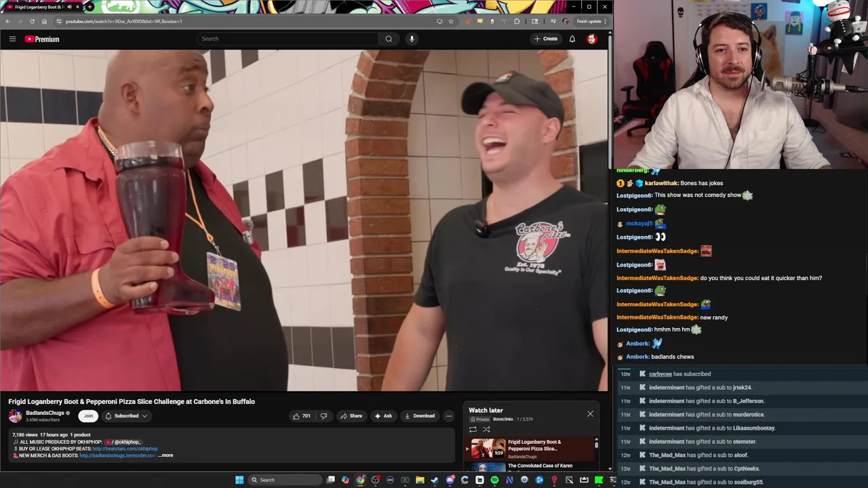Click Ambork's 'badlands chews' chat message
The height and width of the screenshot is (488, 868).
click(x=672, y=357)
